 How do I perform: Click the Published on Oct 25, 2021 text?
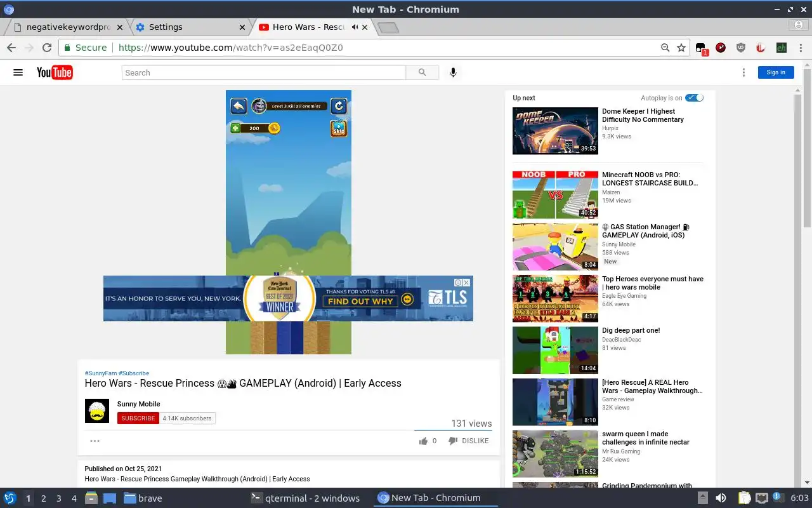point(123,469)
